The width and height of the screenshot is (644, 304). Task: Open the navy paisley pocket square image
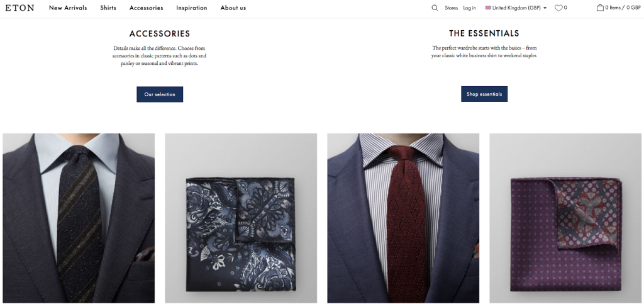point(241,218)
